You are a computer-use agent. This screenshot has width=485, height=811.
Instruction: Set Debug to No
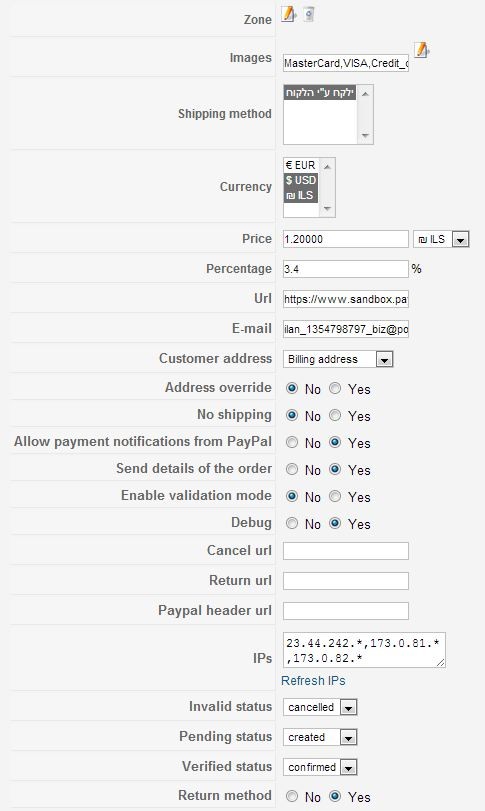click(292, 523)
